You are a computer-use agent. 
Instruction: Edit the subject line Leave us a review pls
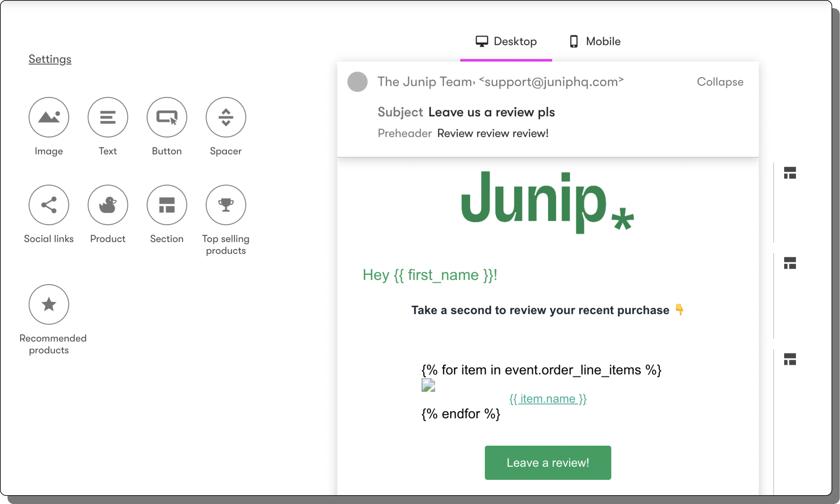click(491, 112)
